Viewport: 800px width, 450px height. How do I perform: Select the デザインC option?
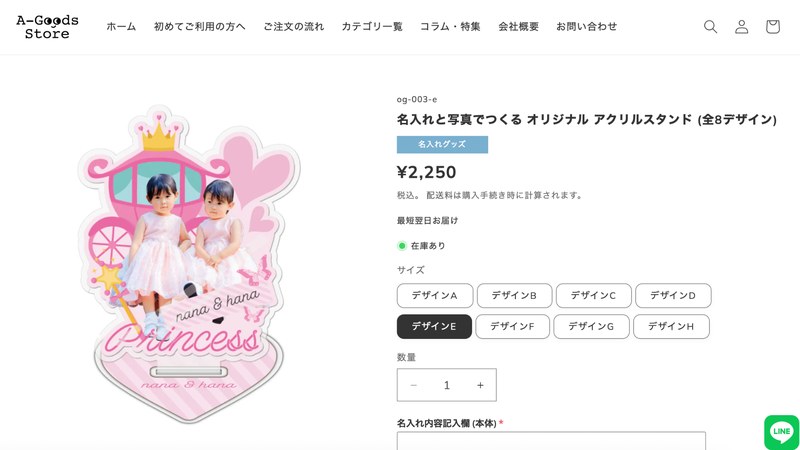click(x=593, y=296)
